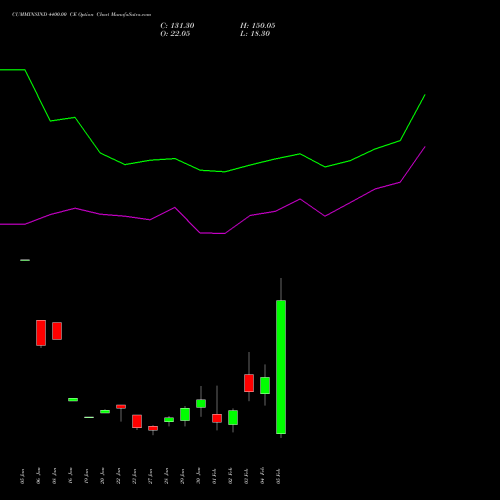Click the 20 Jan date axis label
This screenshot has width=500, height=500.
click(102, 476)
